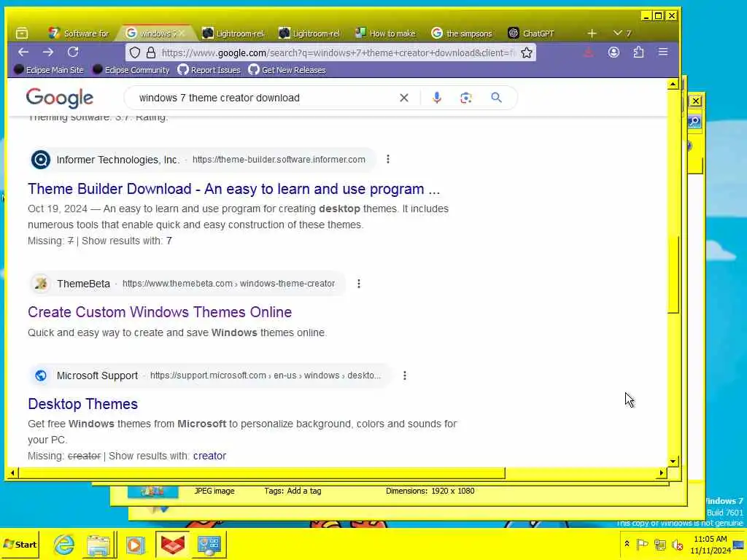Switch to first Lightroom-rel tab
This screenshot has width=747, height=560.
[x=233, y=34]
